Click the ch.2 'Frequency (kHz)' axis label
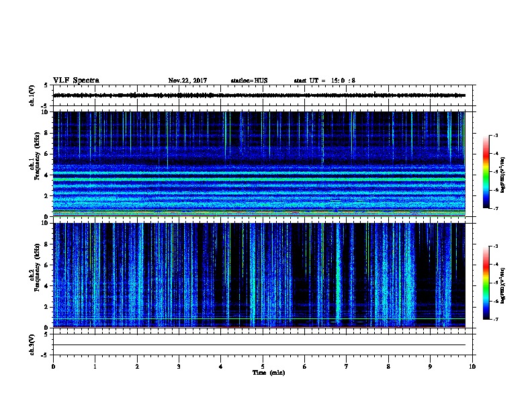Screen dimensions: 532x411 [x=38, y=267]
